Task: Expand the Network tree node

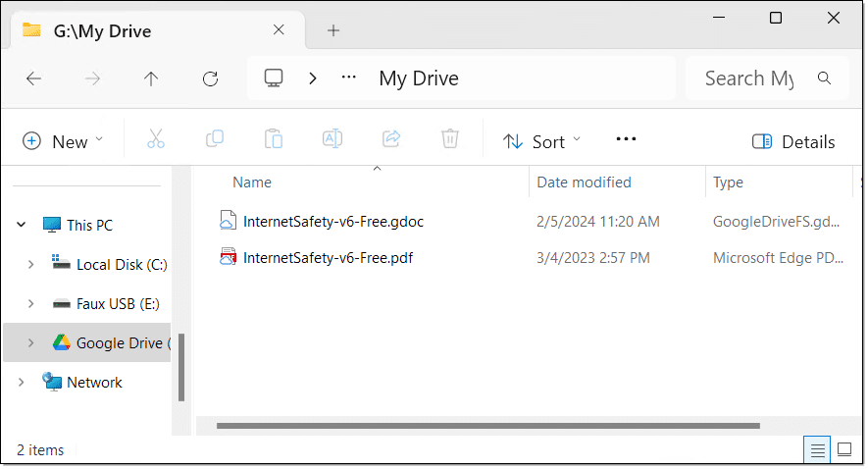Action: 21,383
